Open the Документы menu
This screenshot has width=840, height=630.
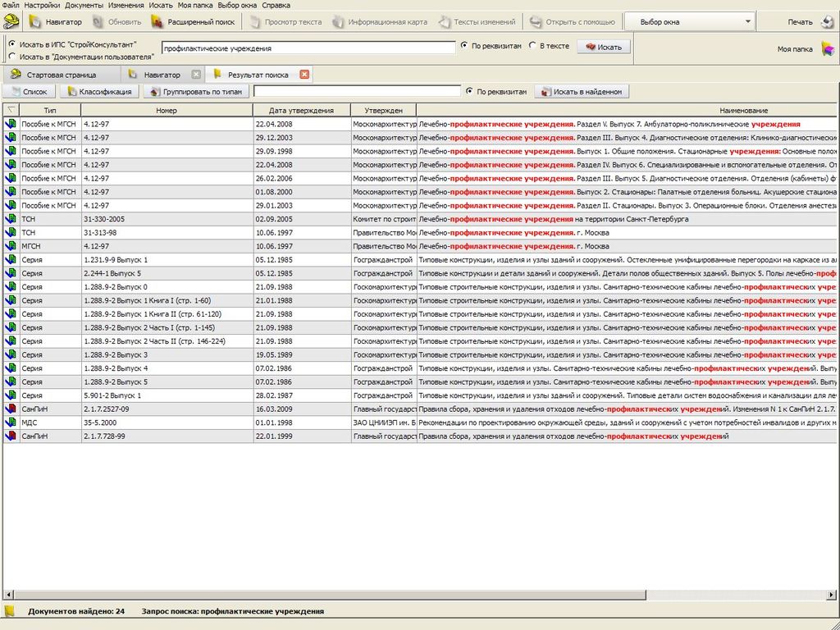84,6
